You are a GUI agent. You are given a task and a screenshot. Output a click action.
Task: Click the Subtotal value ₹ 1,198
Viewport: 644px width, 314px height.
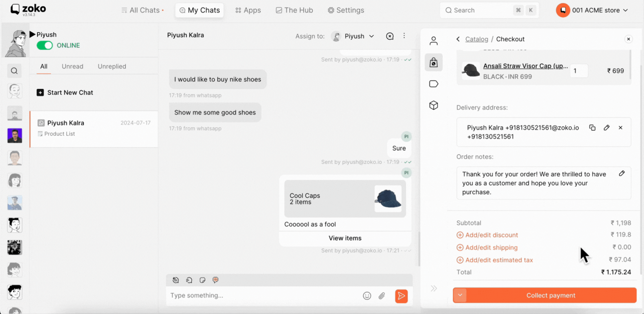click(621, 223)
